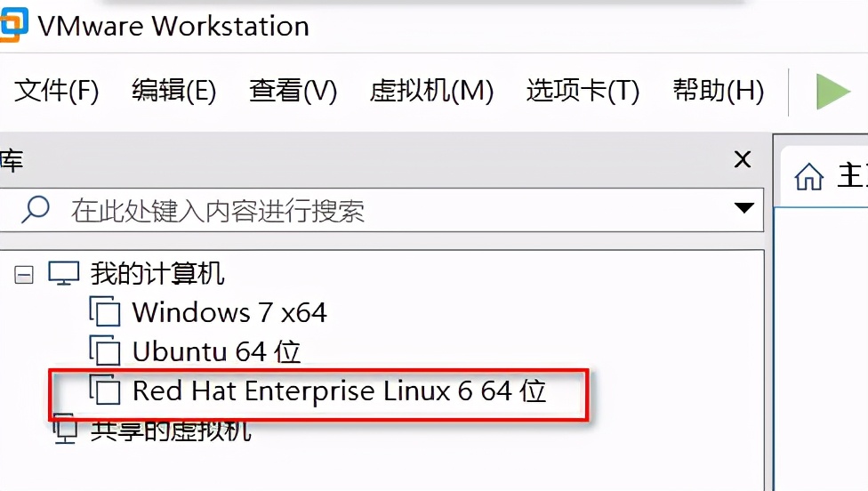This screenshot has width=868, height=491.
Task: Click the 共享的虚拟机 shared VMs icon
Action: click(x=64, y=429)
